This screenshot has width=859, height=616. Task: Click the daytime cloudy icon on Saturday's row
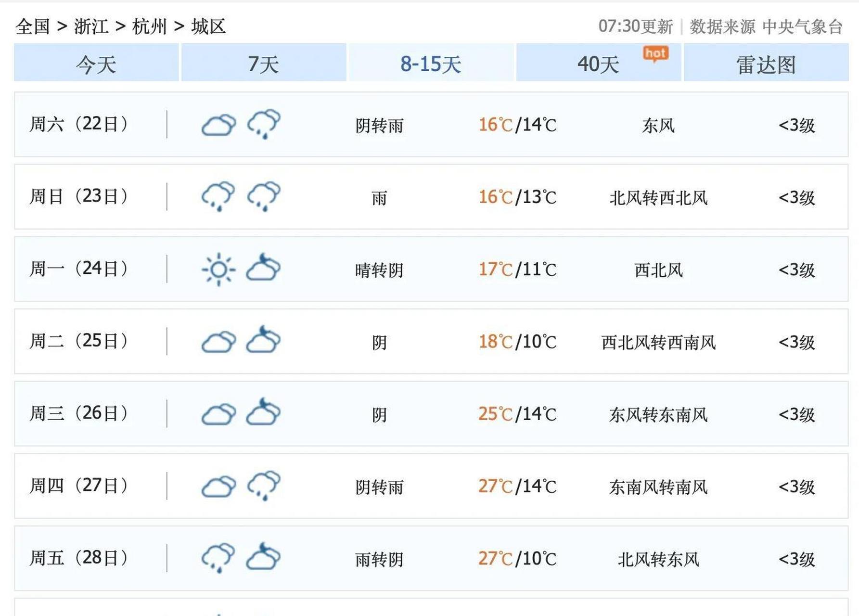pyautogui.click(x=219, y=125)
